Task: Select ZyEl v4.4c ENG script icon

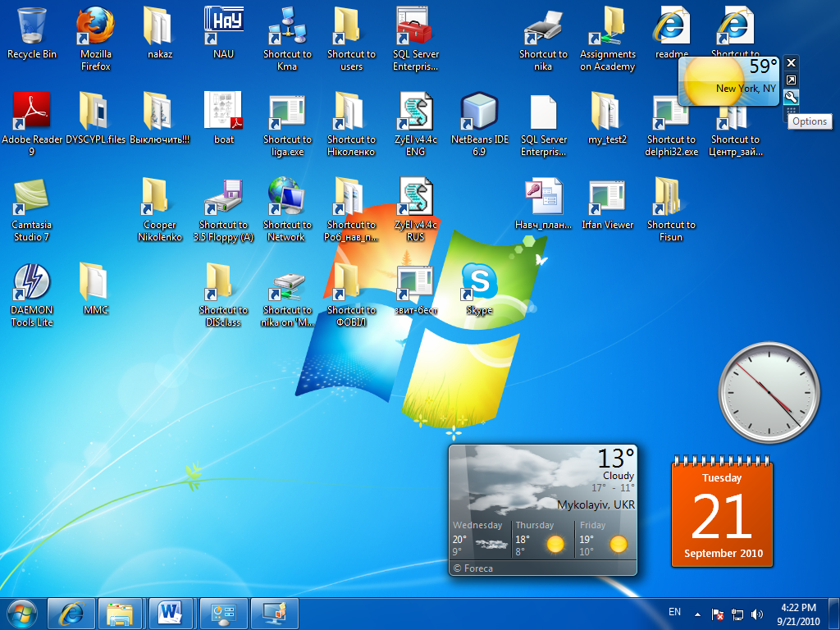Action: (415, 125)
